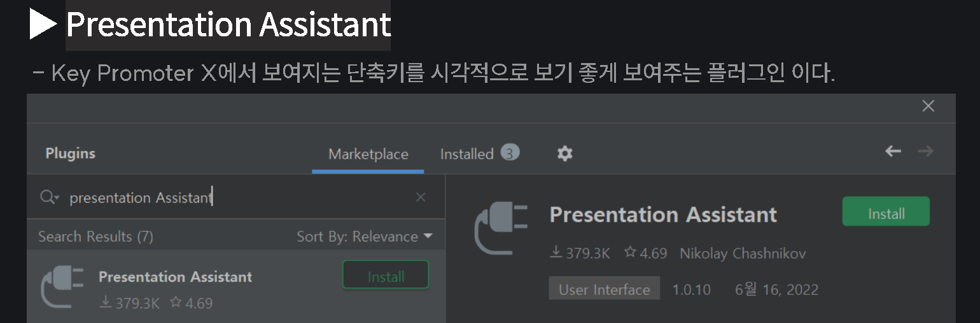Viewport: 980px width, 323px height.
Task: Click Presentation Assistant title in detail pane
Action: pyautogui.click(x=663, y=215)
